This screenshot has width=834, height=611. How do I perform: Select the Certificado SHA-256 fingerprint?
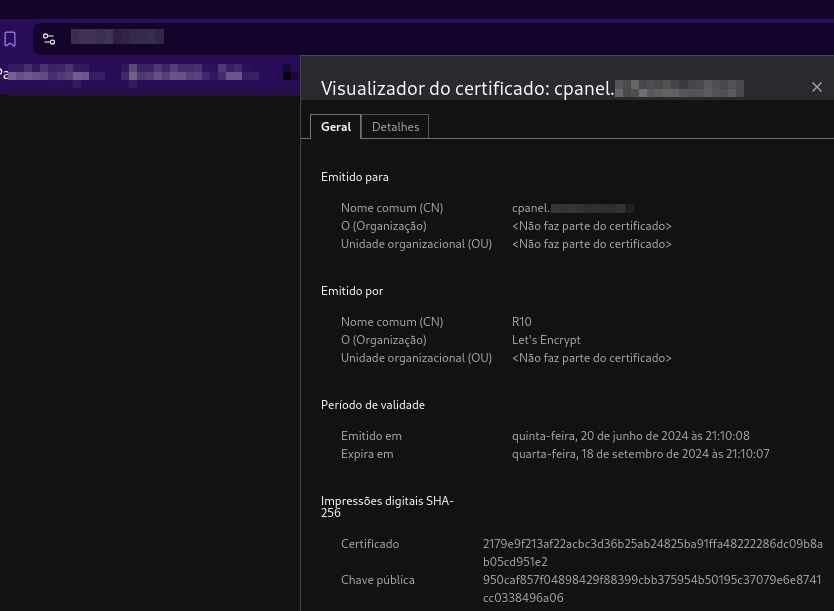pyautogui.click(x=653, y=553)
